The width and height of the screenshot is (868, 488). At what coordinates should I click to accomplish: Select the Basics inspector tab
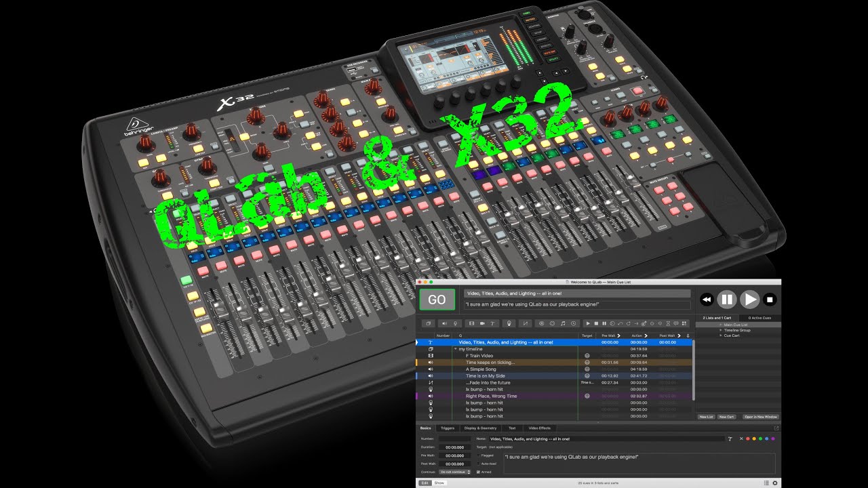[x=425, y=428]
